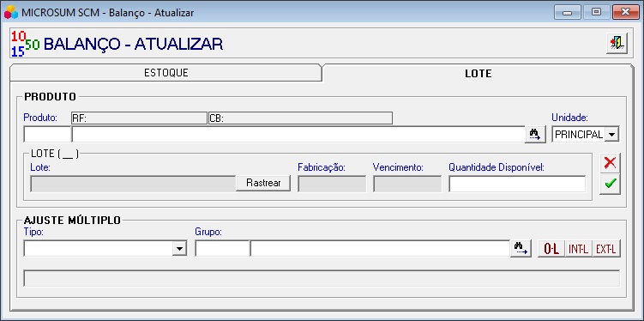Click the RF: reference field
The image size is (644, 321).
pos(139,118)
